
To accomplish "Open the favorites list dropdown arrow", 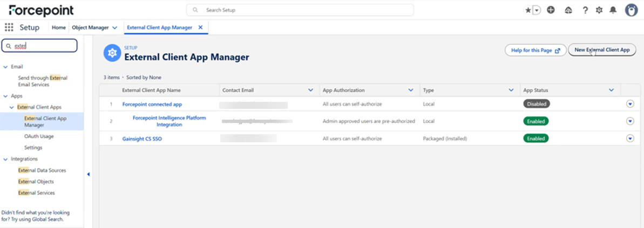I will coord(537,11).
